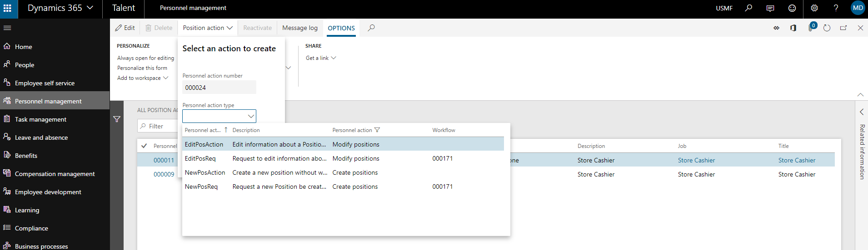Switch to the OPTIONS tab

coord(341,28)
